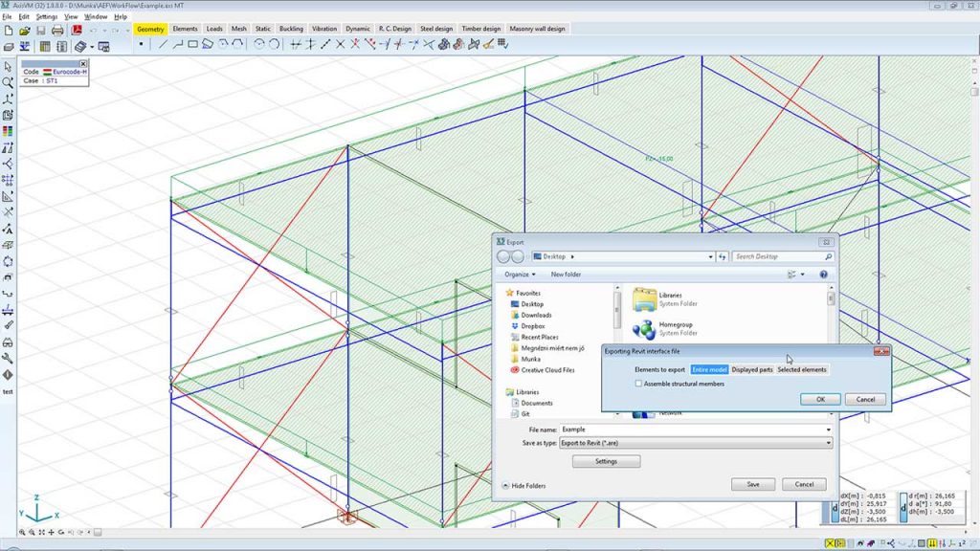Viewport: 980px width, 551px height.
Task: Open the Settings menu in menu bar
Action: (46, 17)
